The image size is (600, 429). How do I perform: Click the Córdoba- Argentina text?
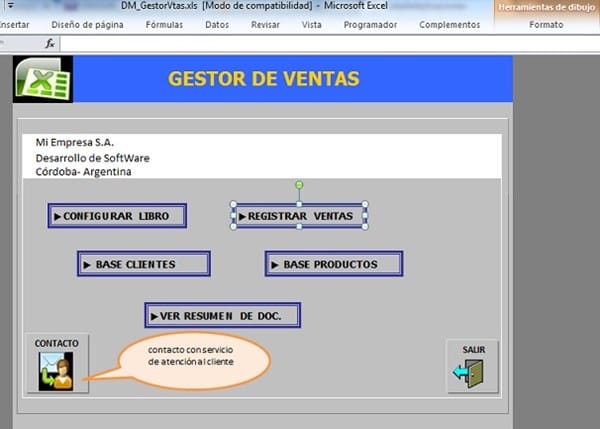tap(83, 172)
